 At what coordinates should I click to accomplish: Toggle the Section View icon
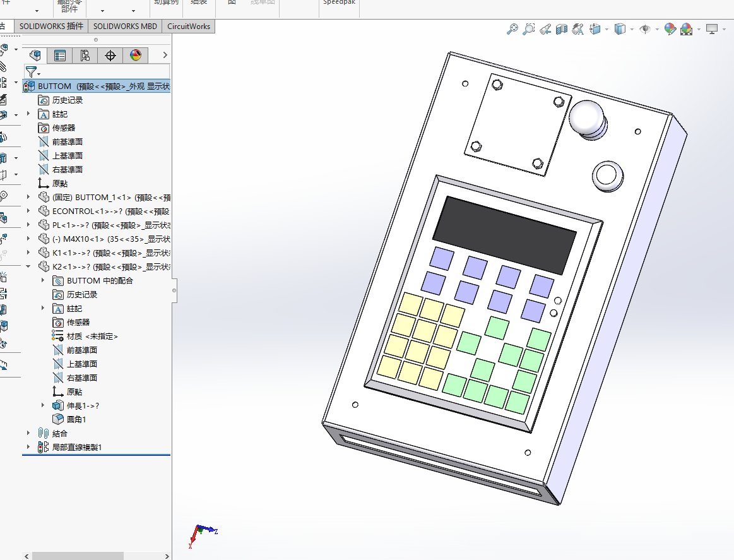(x=561, y=30)
